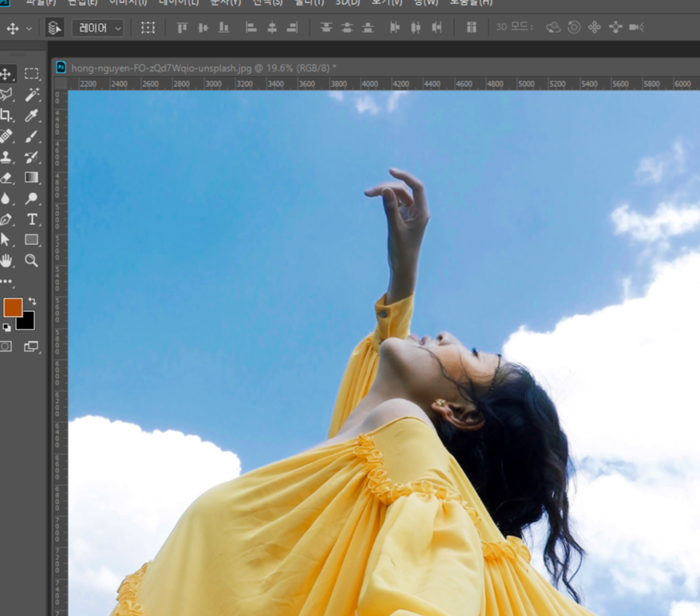This screenshot has height=616, width=700.
Task: Toggle Auto-Select layer option
Action: [54, 28]
